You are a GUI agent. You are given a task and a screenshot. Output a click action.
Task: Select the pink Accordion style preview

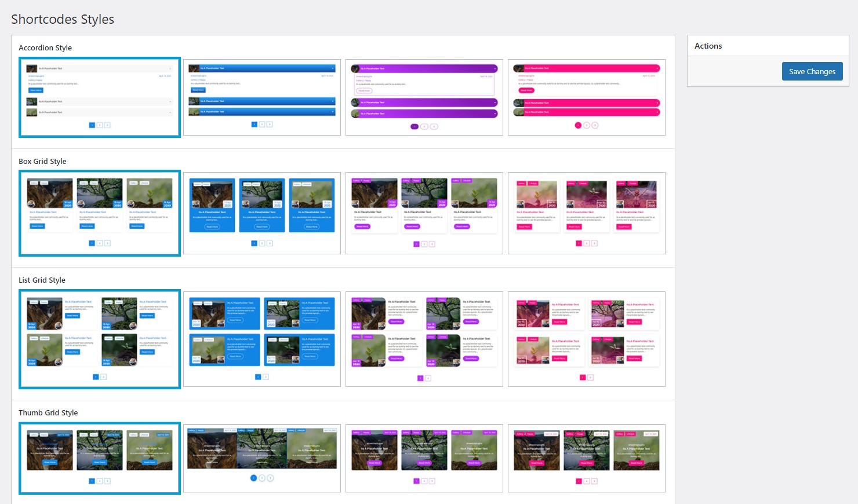tap(586, 97)
